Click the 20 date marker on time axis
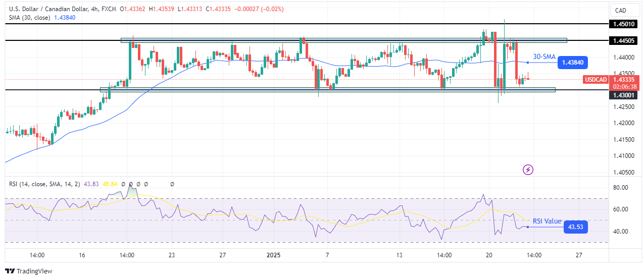This screenshot has height=280, width=644. 489,255
